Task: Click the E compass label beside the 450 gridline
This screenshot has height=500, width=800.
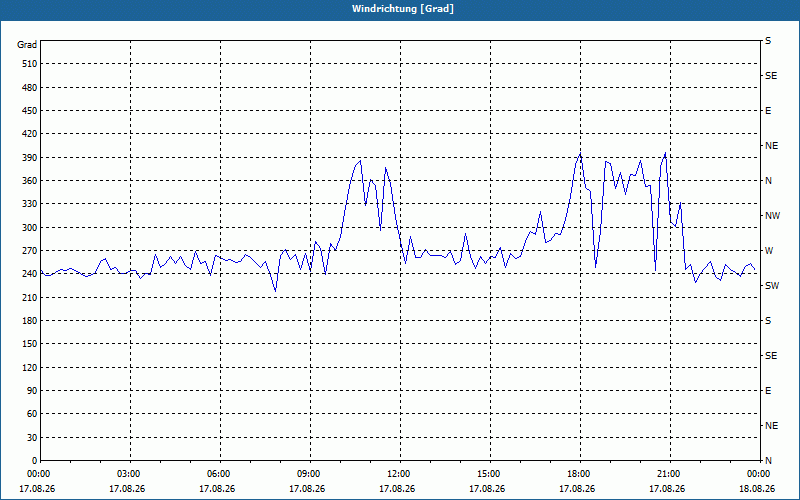Action: [x=768, y=111]
